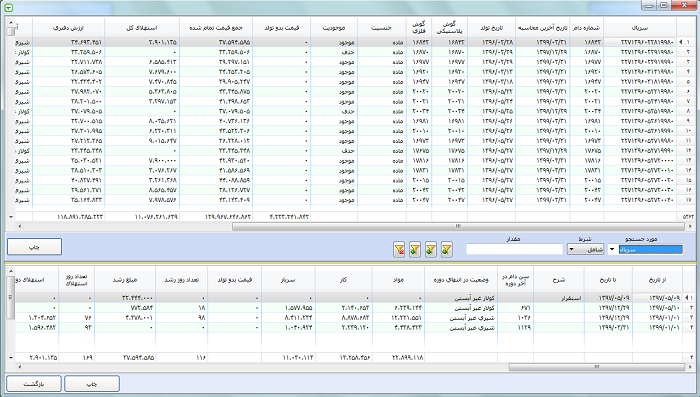700x397 pixels.
Task: Click the remove-filter funnel icon with red X
Action: [399, 249]
